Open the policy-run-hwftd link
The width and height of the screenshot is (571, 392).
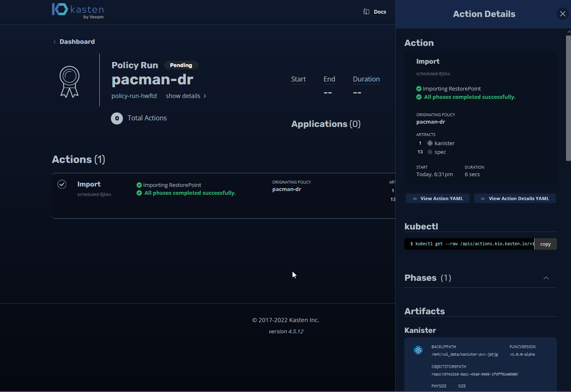pos(134,96)
